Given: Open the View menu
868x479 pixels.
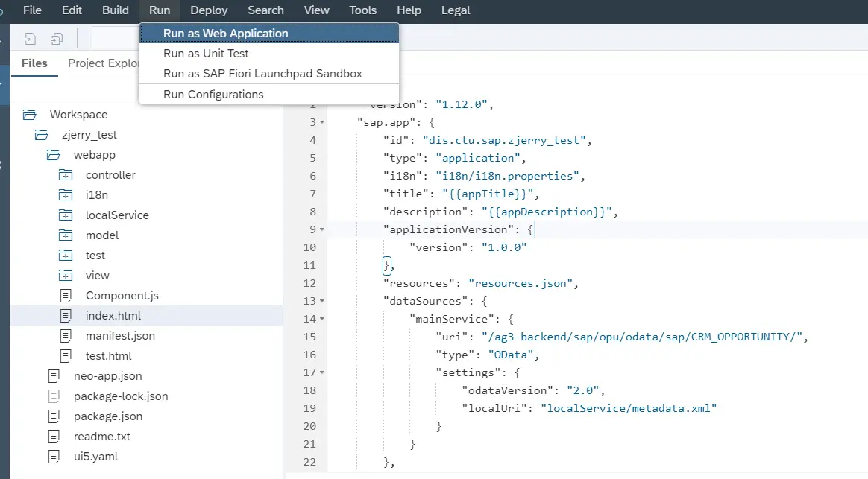Looking at the screenshot, I should point(317,10).
